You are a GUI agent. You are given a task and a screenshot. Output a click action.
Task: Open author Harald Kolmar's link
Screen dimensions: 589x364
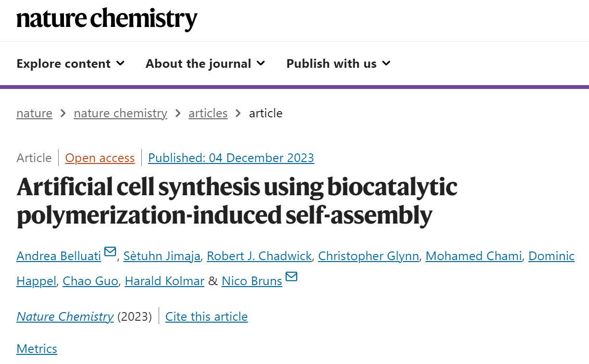[x=164, y=281]
